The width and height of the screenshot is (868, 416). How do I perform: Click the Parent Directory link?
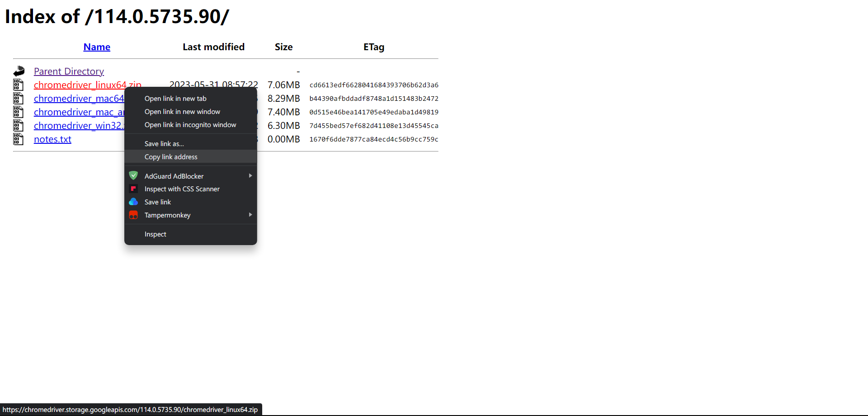tap(69, 71)
